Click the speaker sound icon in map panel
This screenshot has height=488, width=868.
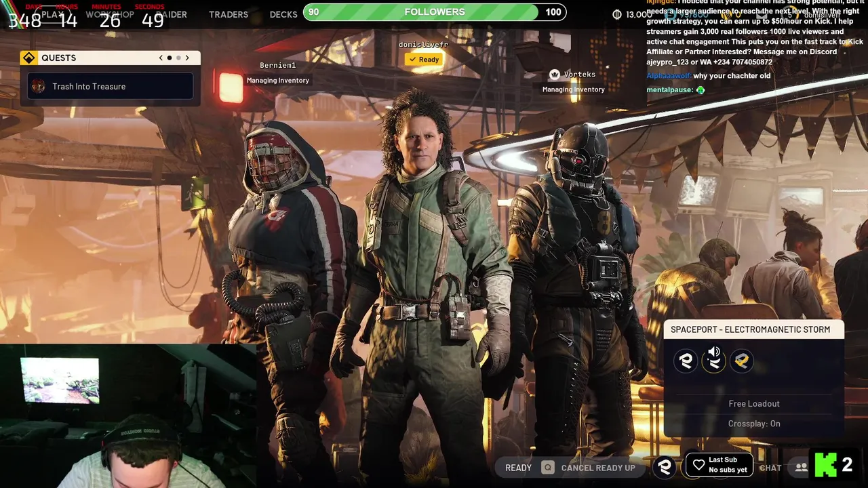coord(714,352)
